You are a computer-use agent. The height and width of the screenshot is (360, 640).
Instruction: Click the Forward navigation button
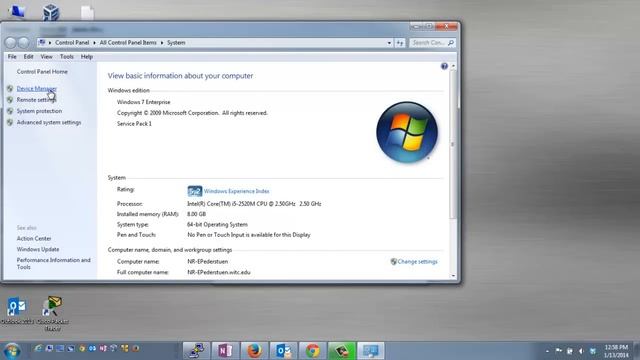pos(24,42)
